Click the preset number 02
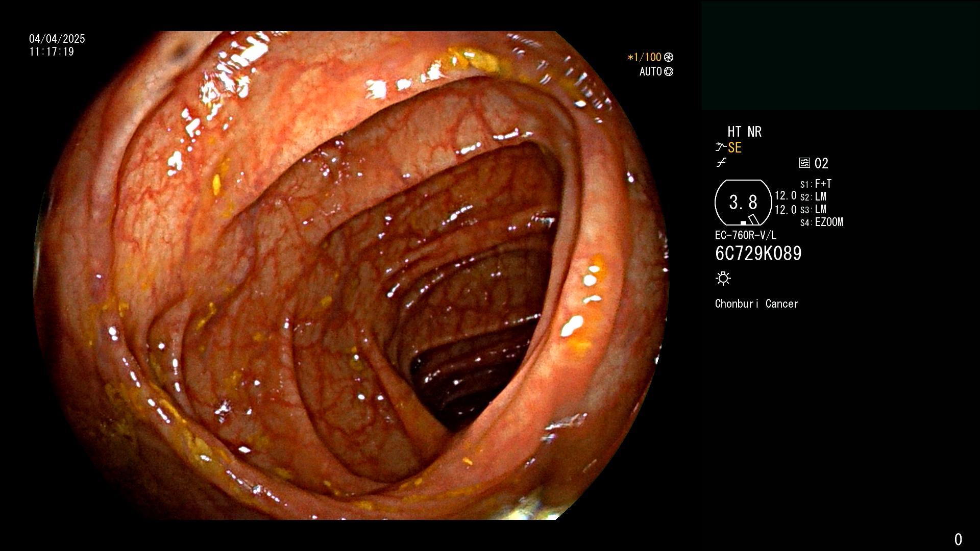The image size is (980, 551). (821, 163)
